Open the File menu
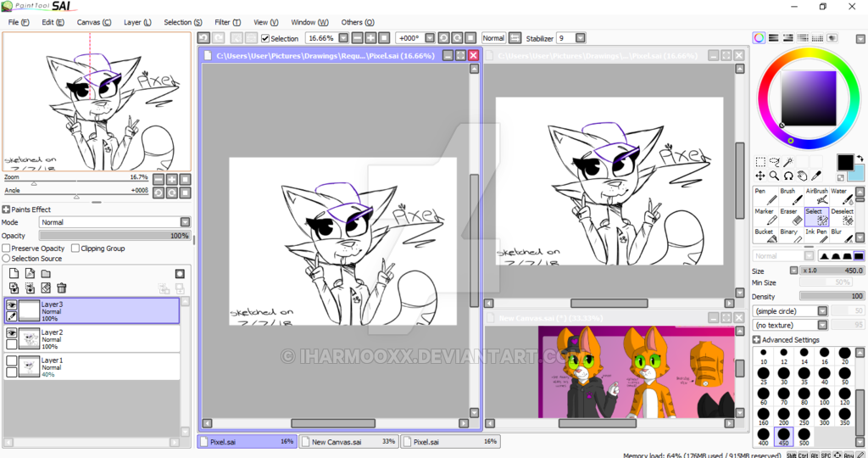 click(19, 22)
